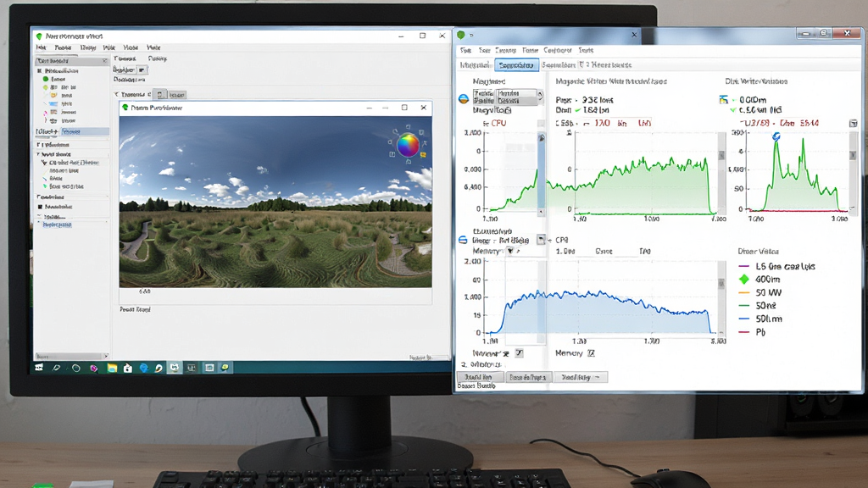Click the red "CPU" label above the first graph

click(x=498, y=124)
